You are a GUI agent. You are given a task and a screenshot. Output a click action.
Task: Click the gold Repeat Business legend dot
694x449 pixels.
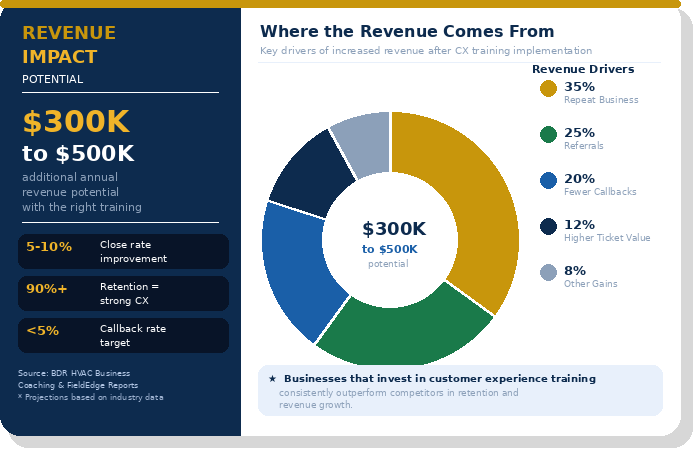click(x=548, y=89)
